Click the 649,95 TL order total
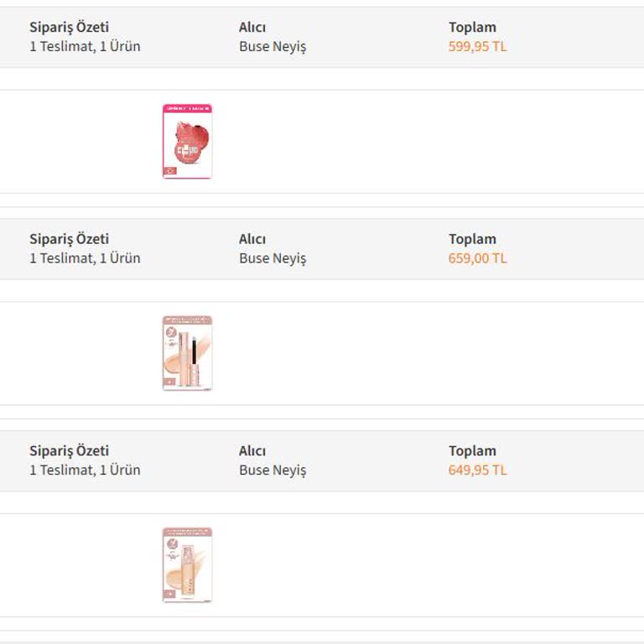The width and height of the screenshot is (644, 644). pyautogui.click(x=477, y=470)
